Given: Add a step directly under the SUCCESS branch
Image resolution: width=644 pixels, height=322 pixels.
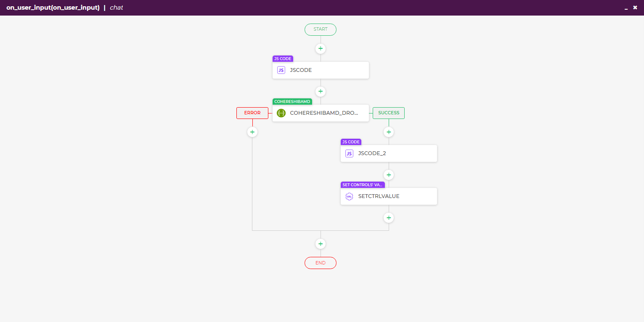Looking at the screenshot, I should [x=389, y=132].
